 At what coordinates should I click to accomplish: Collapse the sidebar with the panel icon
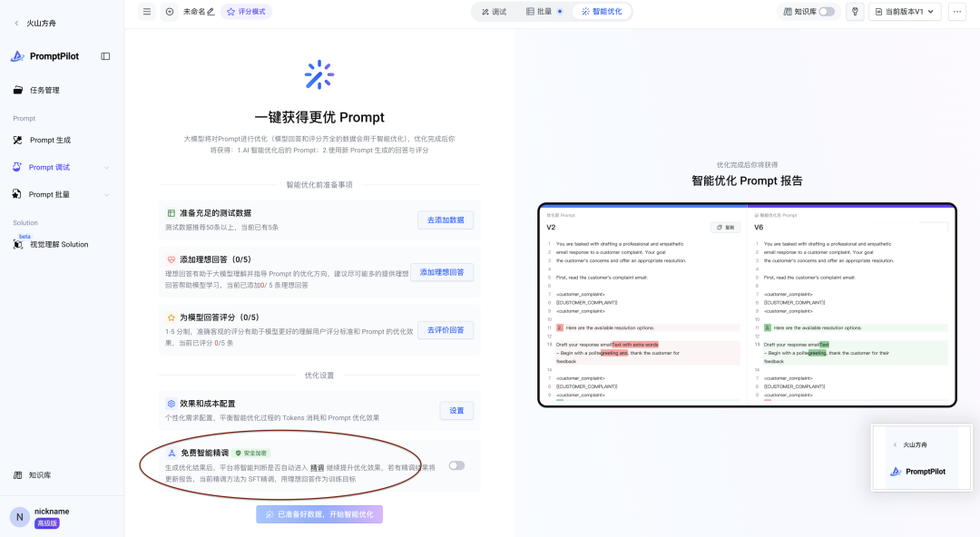click(x=105, y=55)
